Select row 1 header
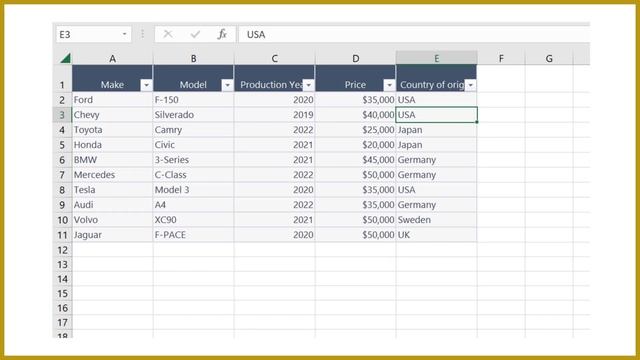640x360 pixels. click(62, 78)
